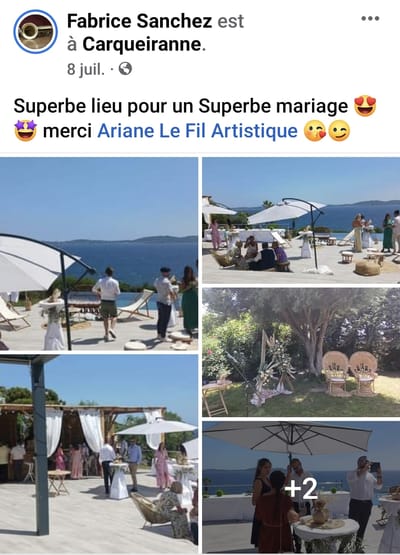The height and width of the screenshot is (555, 400).
Task: View the +2 additional photos
Action: click(x=301, y=487)
